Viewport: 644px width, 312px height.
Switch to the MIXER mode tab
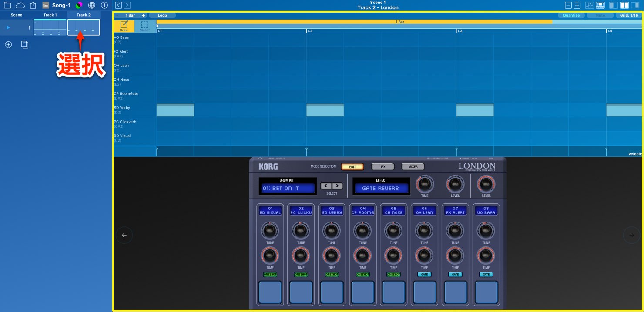click(x=413, y=167)
